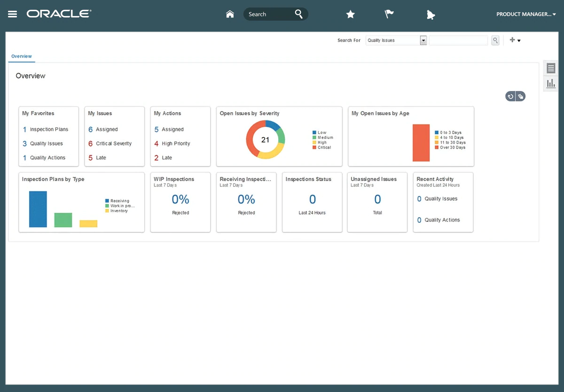Open Favorites star icon in header
This screenshot has height=392, width=564.
[350, 15]
